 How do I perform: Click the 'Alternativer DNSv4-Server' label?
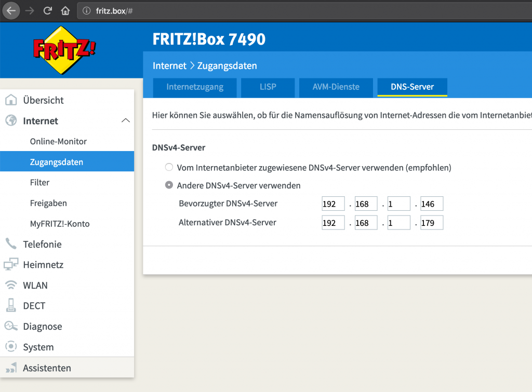point(228,222)
